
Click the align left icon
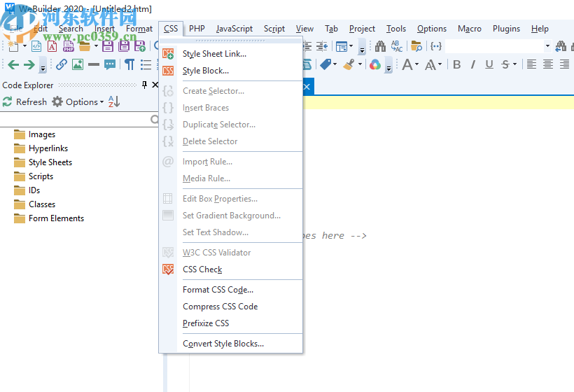531,64
